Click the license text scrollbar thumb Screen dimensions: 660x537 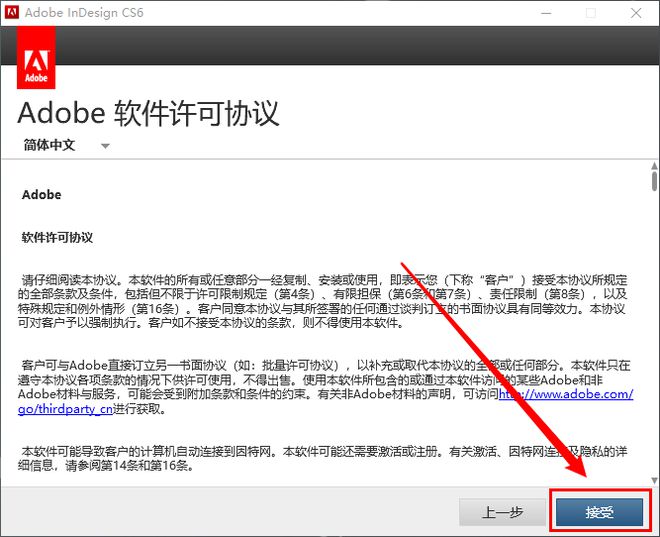[654, 181]
